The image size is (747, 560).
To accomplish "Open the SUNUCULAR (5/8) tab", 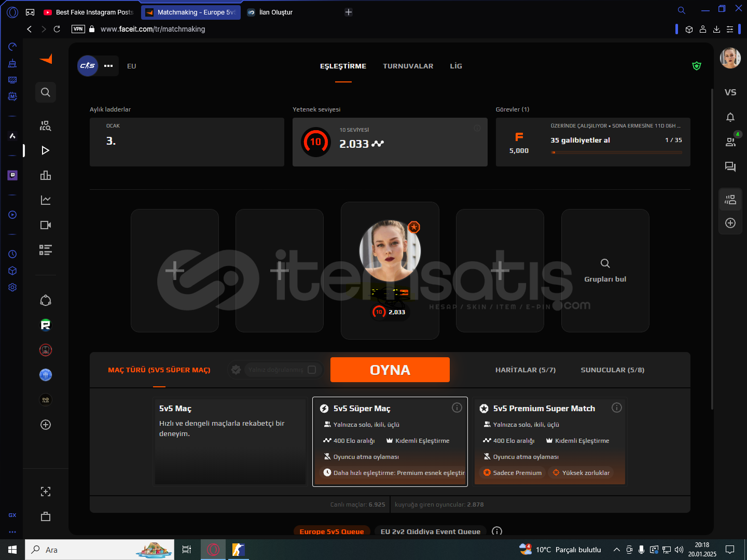I will (x=613, y=370).
